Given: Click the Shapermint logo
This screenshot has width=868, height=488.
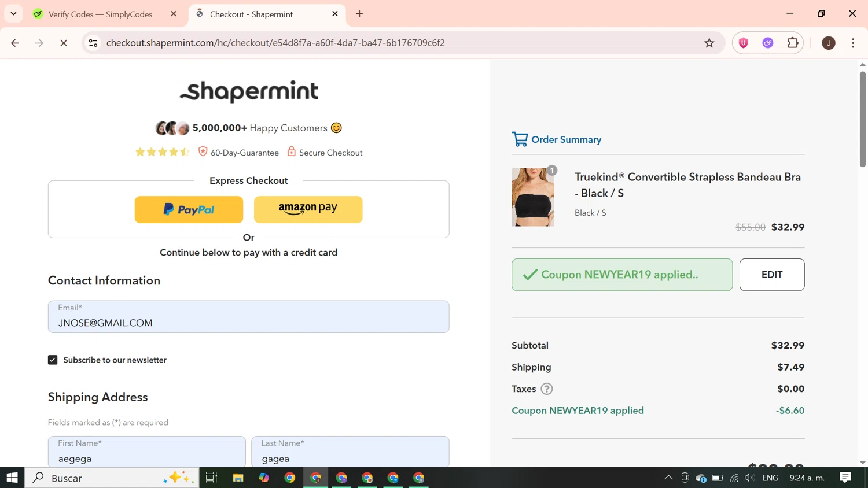Looking at the screenshot, I should pos(249,91).
